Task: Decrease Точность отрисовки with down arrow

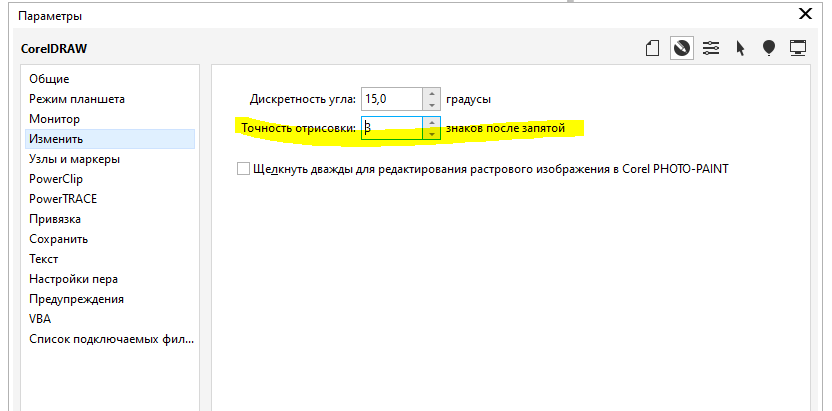Action: [431, 134]
